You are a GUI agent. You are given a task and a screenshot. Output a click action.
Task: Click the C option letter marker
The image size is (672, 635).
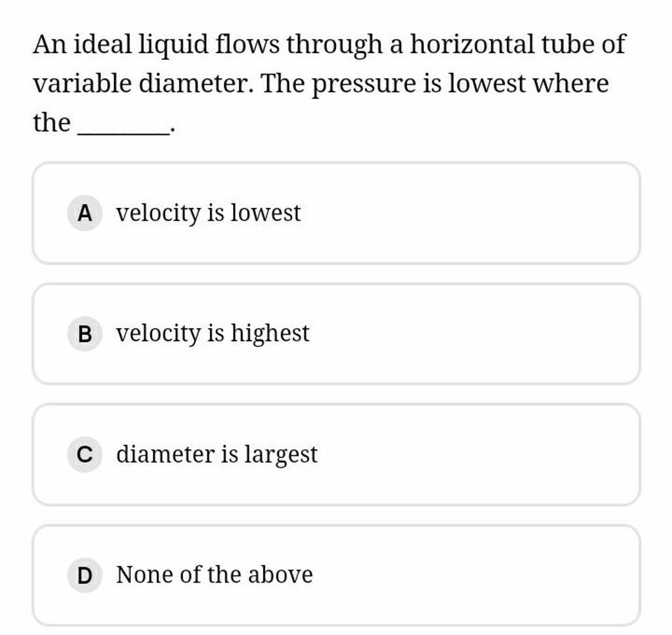point(83,454)
